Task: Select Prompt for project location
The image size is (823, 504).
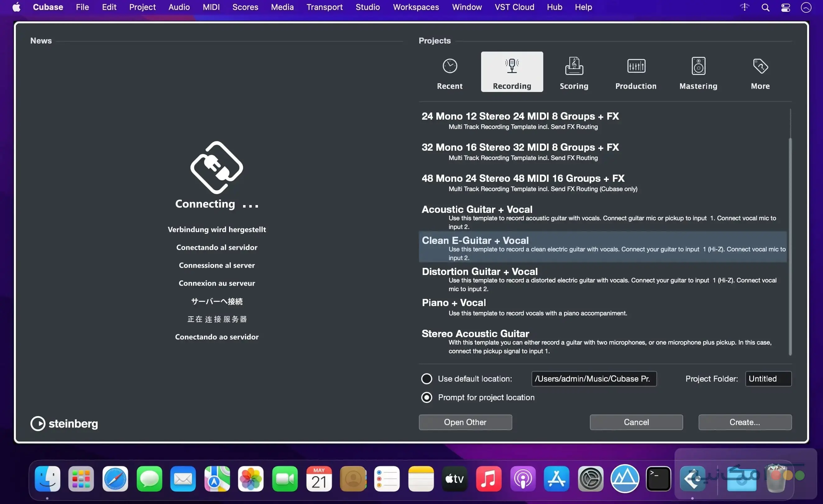Action: point(426,397)
